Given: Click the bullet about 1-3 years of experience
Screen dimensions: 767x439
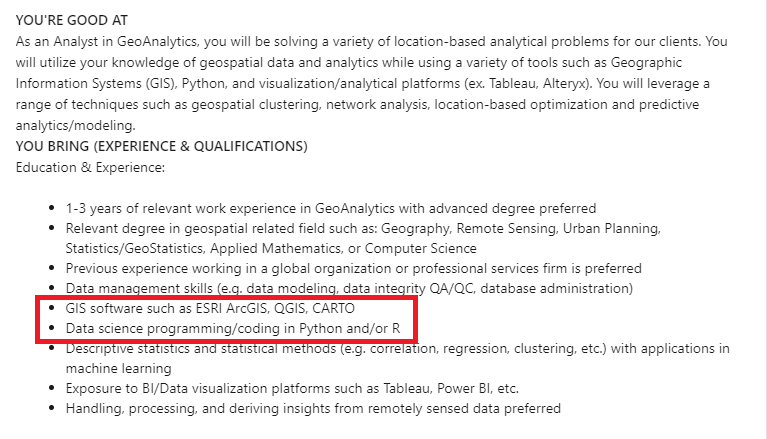Looking at the screenshot, I should tap(330, 209).
